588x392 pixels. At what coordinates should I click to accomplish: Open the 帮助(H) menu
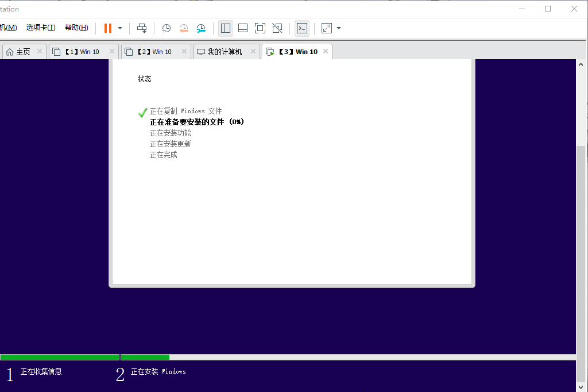76,28
